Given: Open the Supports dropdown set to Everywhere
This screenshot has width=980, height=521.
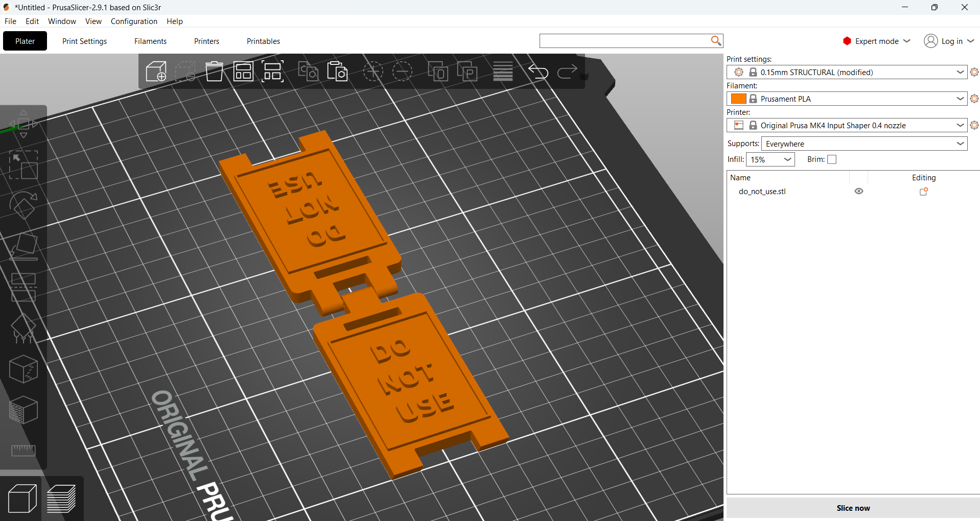Looking at the screenshot, I should click(864, 144).
